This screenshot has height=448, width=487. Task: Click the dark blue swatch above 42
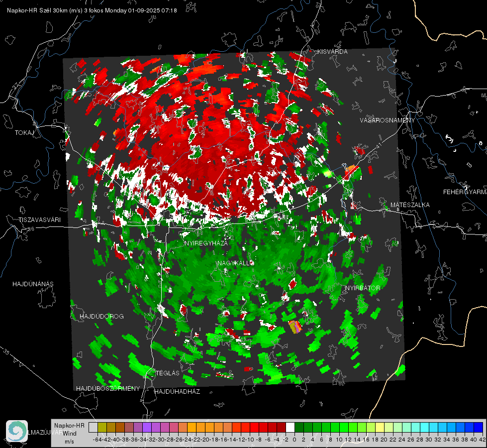(x=479, y=428)
